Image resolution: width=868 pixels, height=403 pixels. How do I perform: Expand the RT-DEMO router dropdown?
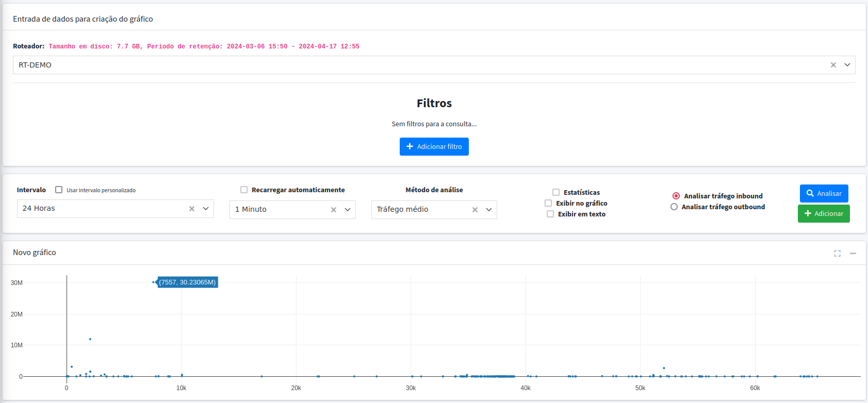pyautogui.click(x=847, y=65)
